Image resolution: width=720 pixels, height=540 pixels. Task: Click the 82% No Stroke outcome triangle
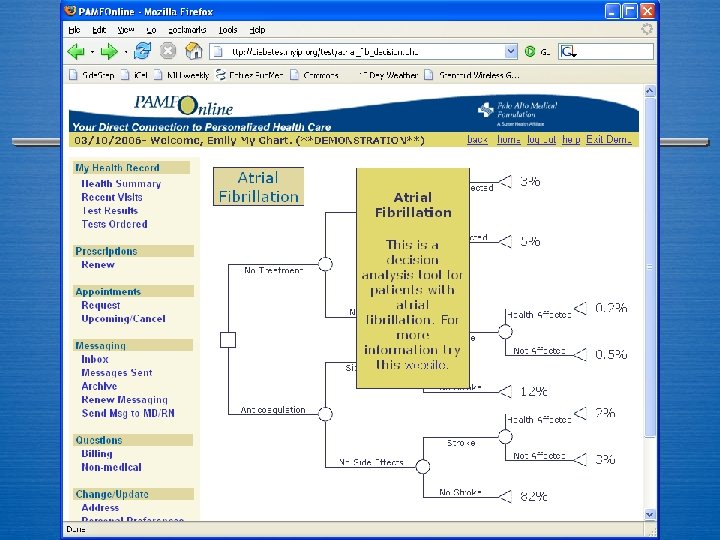click(506, 496)
